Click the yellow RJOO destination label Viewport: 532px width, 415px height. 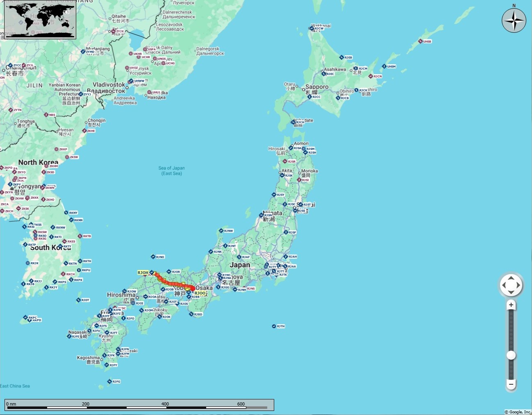pyautogui.click(x=200, y=293)
